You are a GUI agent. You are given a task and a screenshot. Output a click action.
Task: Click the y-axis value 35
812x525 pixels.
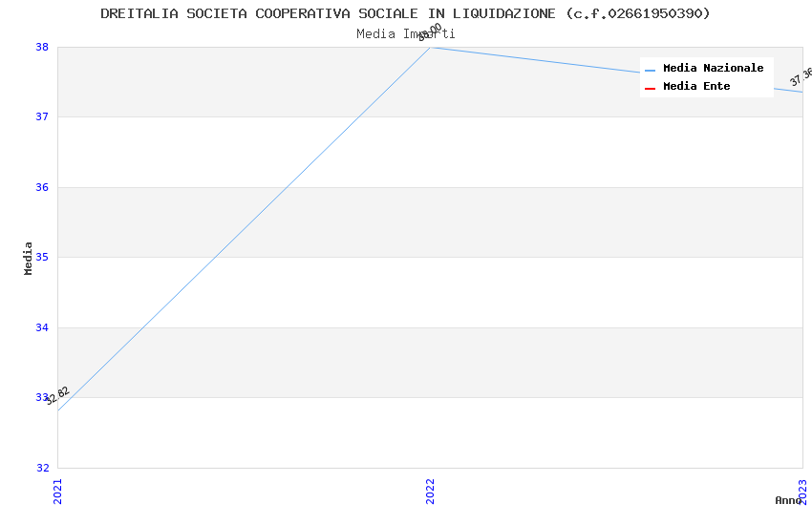tap(42, 257)
